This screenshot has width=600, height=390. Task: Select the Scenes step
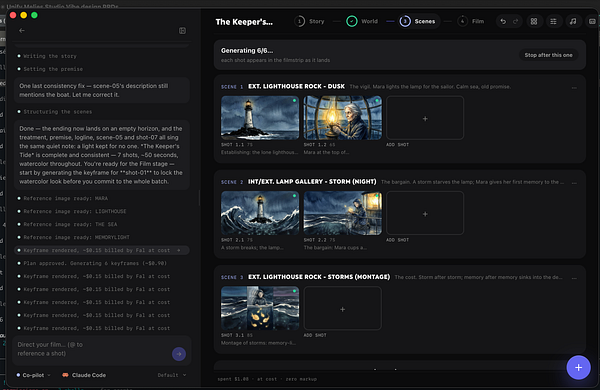(x=418, y=21)
